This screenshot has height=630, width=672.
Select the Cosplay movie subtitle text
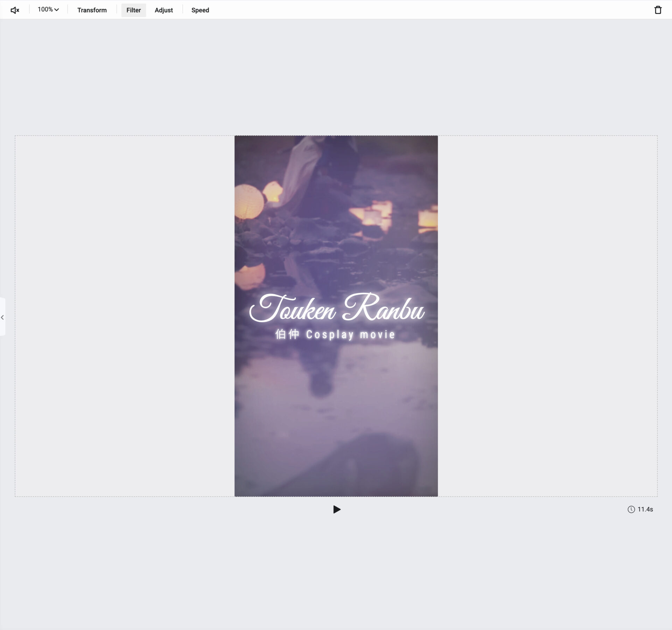[335, 334]
